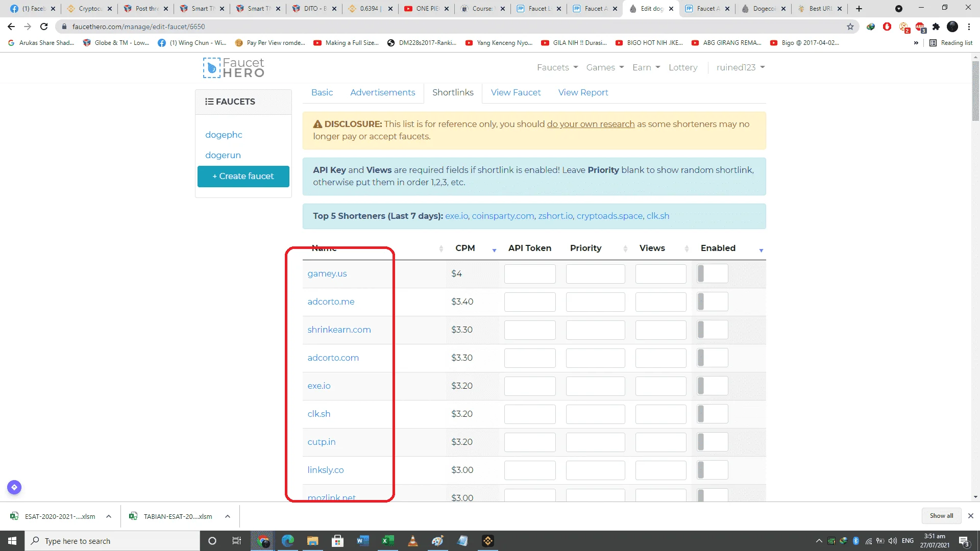Open a new browser tab

[x=859, y=9]
